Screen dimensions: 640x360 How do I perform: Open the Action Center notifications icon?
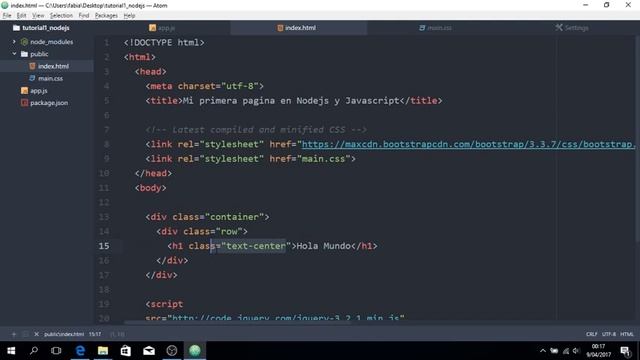(625, 351)
